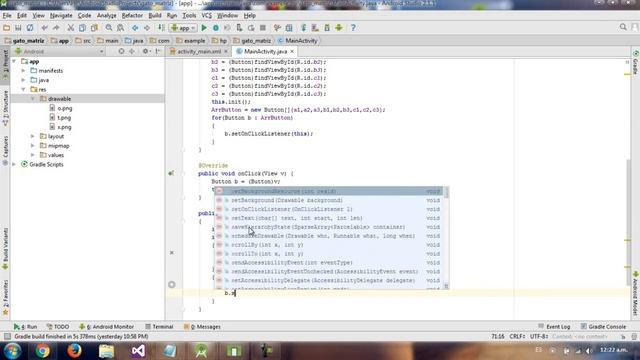Open the VCS menu
Image resolution: width=640 pixels, height=360 pixels.
click(207, 16)
